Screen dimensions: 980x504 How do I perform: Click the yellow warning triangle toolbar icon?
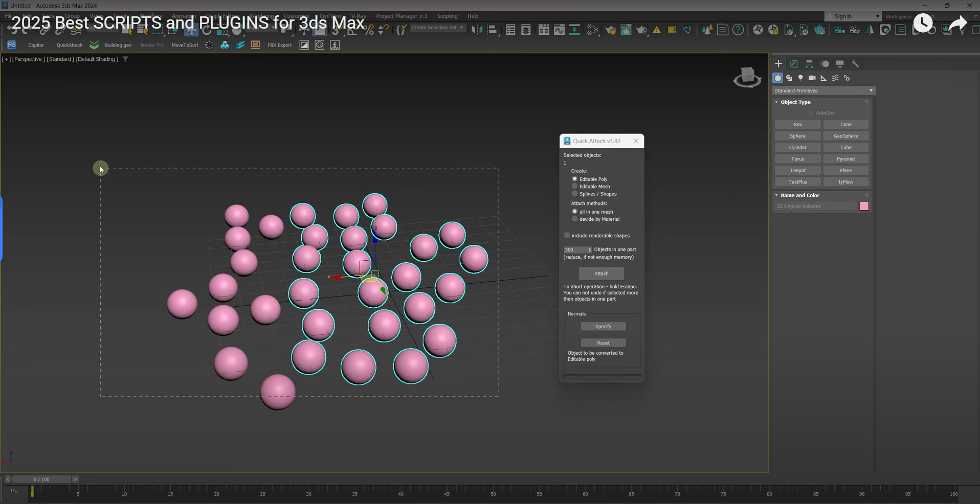point(657,30)
